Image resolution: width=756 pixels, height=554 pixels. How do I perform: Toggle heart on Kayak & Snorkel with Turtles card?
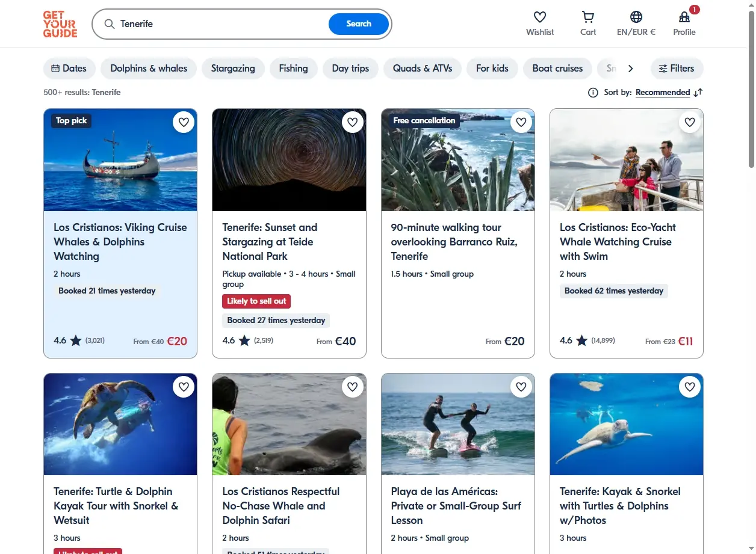click(x=690, y=387)
